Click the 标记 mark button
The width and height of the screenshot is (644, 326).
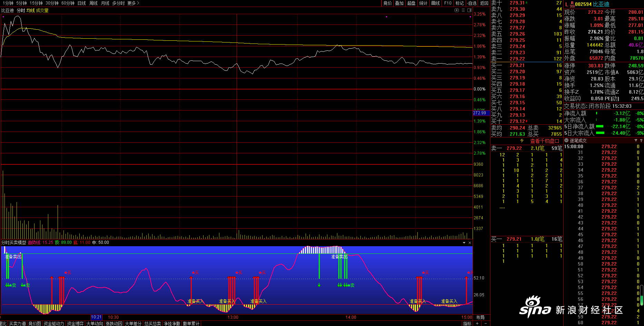pos(459,3)
